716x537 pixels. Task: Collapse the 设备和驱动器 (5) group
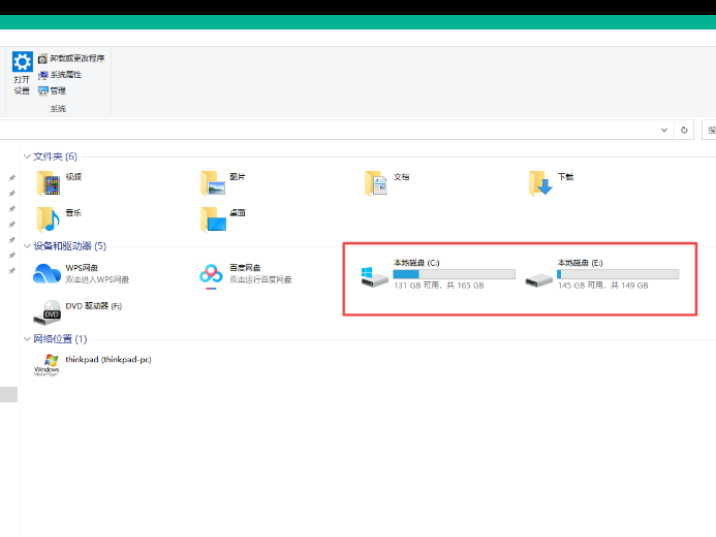[27, 246]
